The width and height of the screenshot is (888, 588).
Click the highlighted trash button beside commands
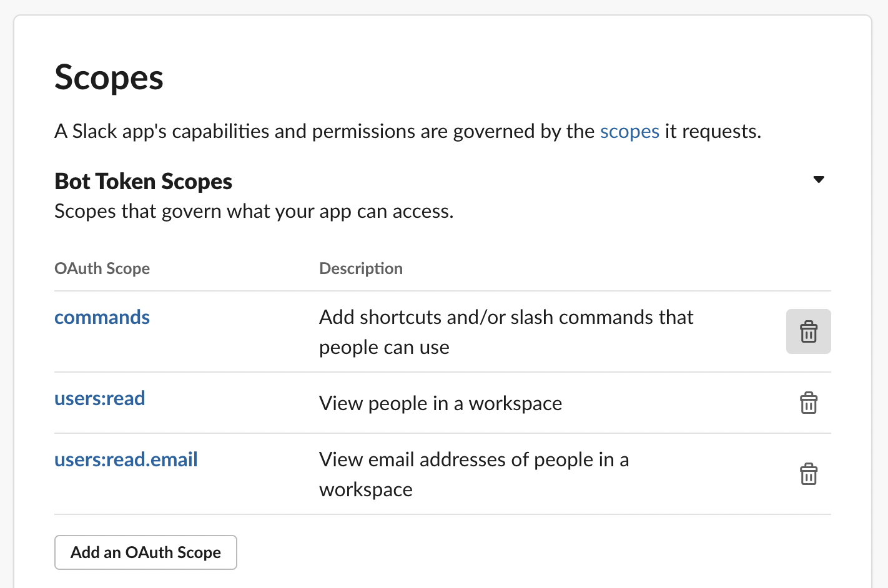pyautogui.click(x=809, y=331)
